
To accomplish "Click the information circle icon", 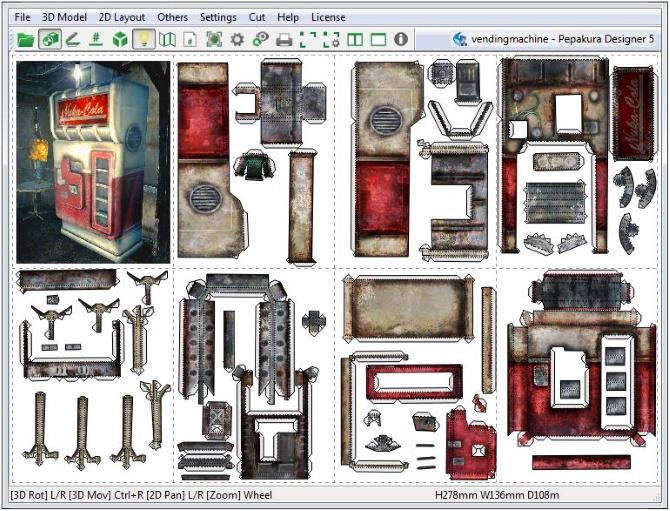I will tap(401, 39).
